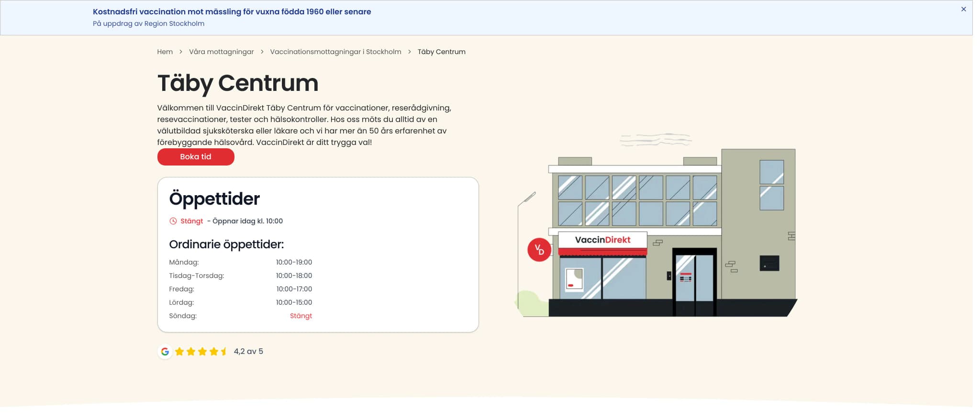Screen dimensions: 980x420
Task: Click the red clock icon next to Stängt
Action: tap(173, 221)
